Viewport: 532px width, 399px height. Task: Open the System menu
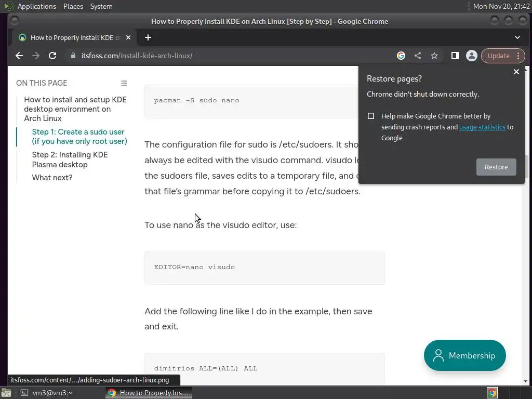click(101, 6)
